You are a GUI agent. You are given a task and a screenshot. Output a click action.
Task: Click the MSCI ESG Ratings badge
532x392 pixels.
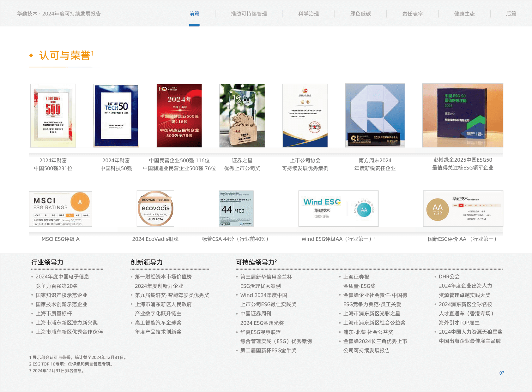pyautogui.click(x=61, y=209)
